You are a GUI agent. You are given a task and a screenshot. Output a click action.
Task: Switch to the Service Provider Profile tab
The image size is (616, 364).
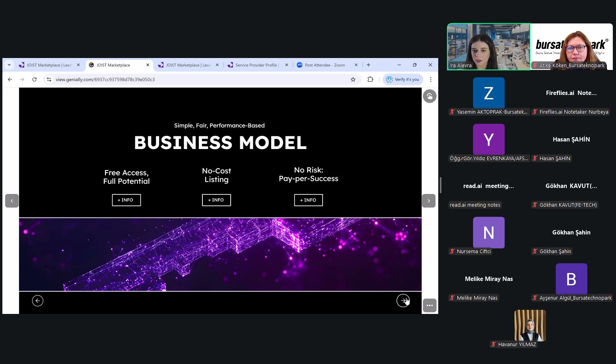[257, 65]
